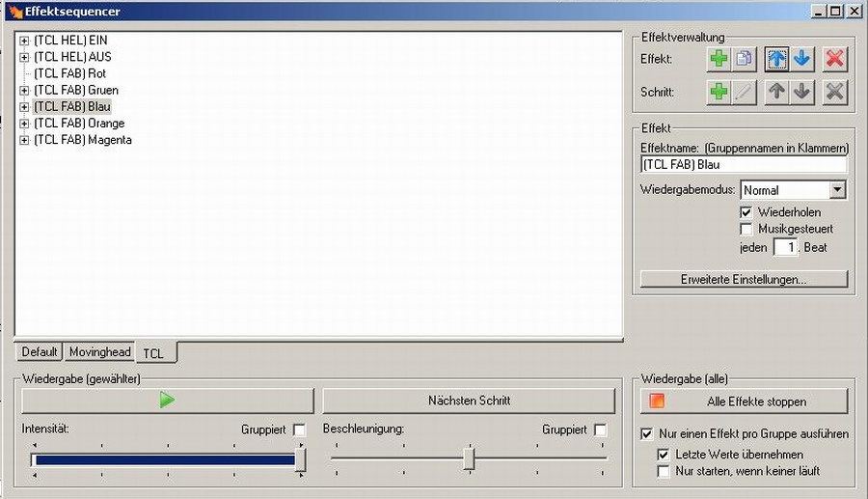Switch to the Default tab

[x=40, y=352]
